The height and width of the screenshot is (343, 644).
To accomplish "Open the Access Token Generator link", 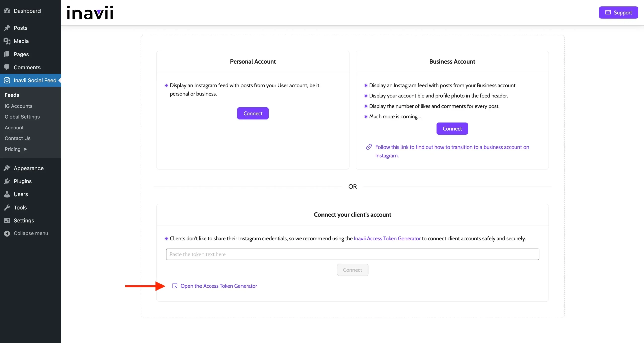I will 218,286.
